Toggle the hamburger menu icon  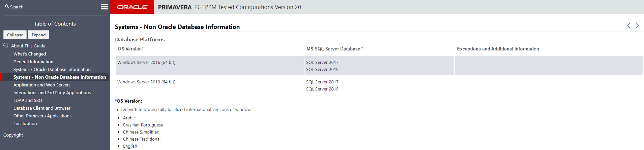tap(105, 7)
